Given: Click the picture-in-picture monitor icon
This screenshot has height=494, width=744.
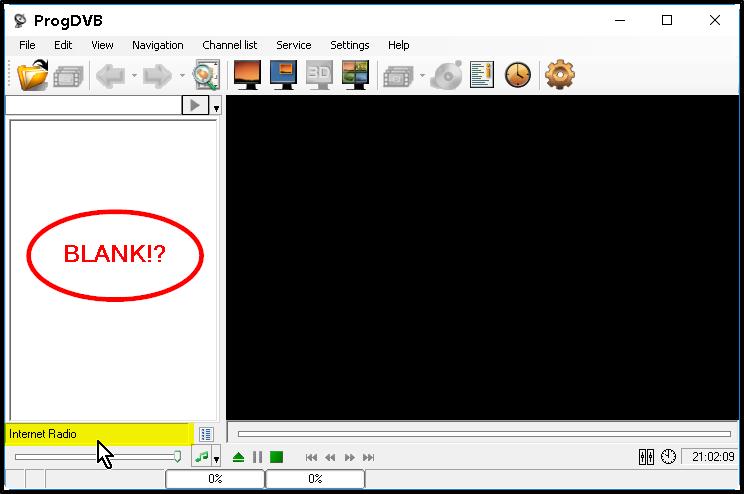Looking at the screenshot, I should coord(283,75).
